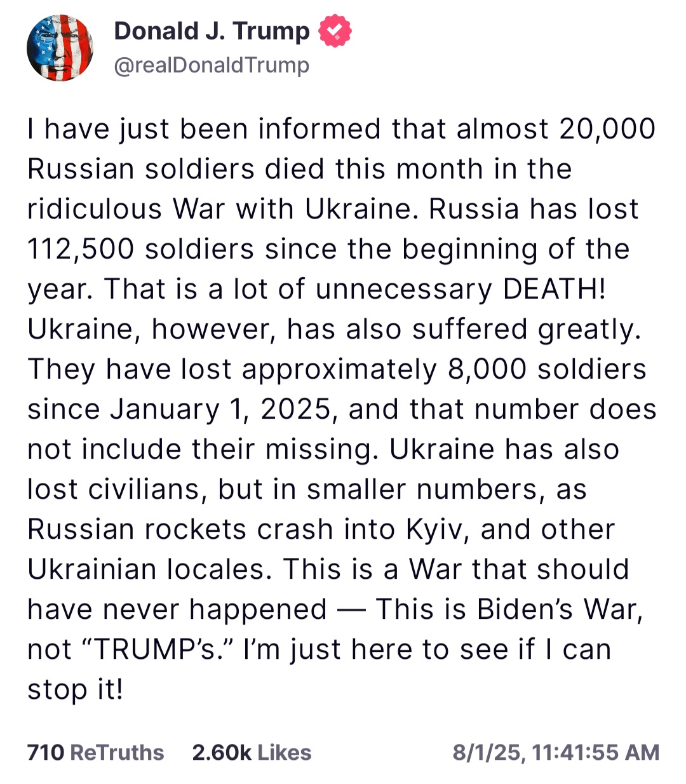The height and width of the screenshot is (784, 686).
Task: Open the Donald J. Trump display name
Action: pos(212,30)
